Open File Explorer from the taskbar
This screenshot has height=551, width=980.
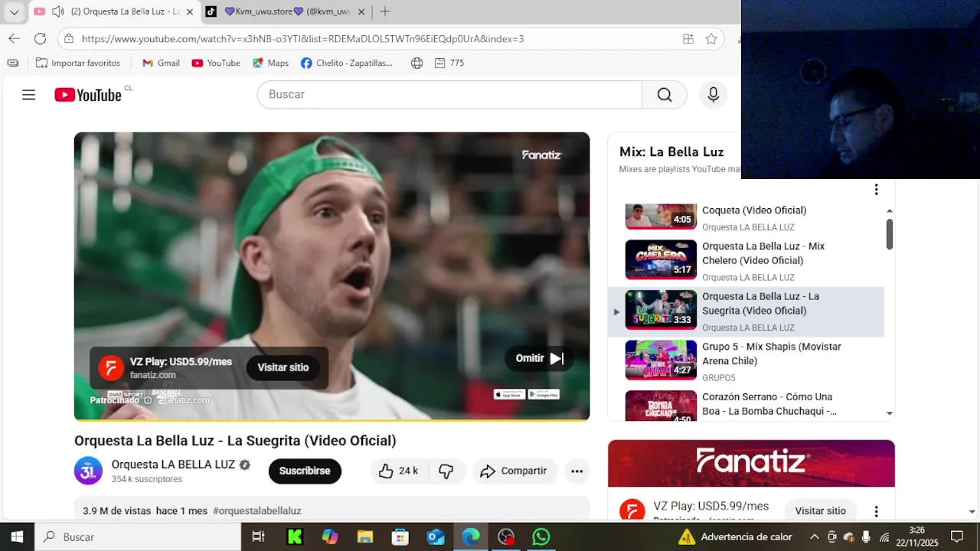pos(365,537)
